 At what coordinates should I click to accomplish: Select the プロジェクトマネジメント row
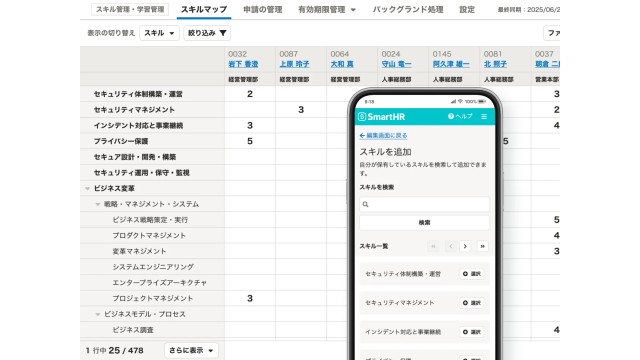coord(153,298)
